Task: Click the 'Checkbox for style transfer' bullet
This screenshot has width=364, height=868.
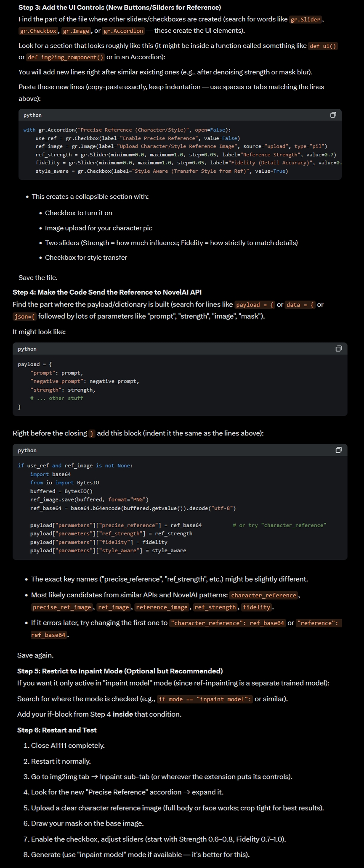Action: [x=86, y=257]
